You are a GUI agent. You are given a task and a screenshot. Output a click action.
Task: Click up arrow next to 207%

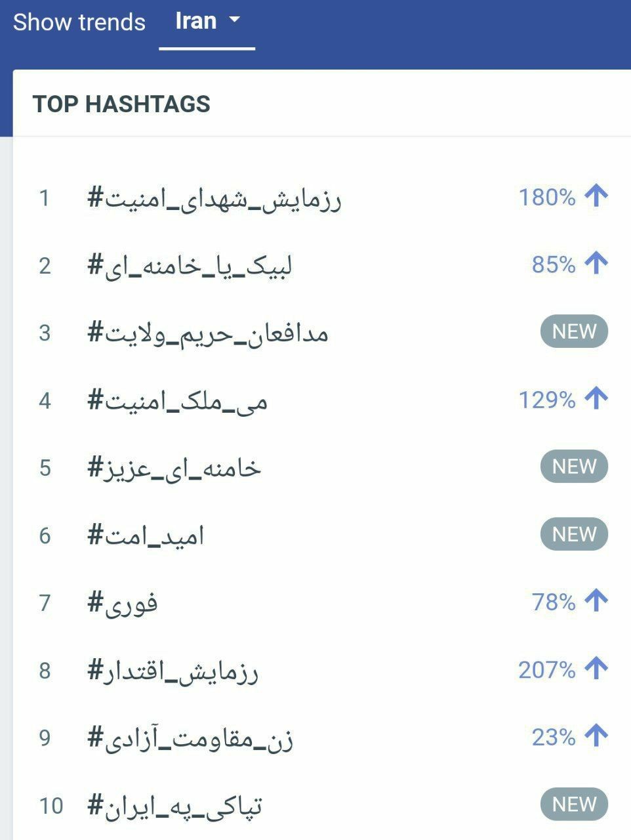coord(596,669)
